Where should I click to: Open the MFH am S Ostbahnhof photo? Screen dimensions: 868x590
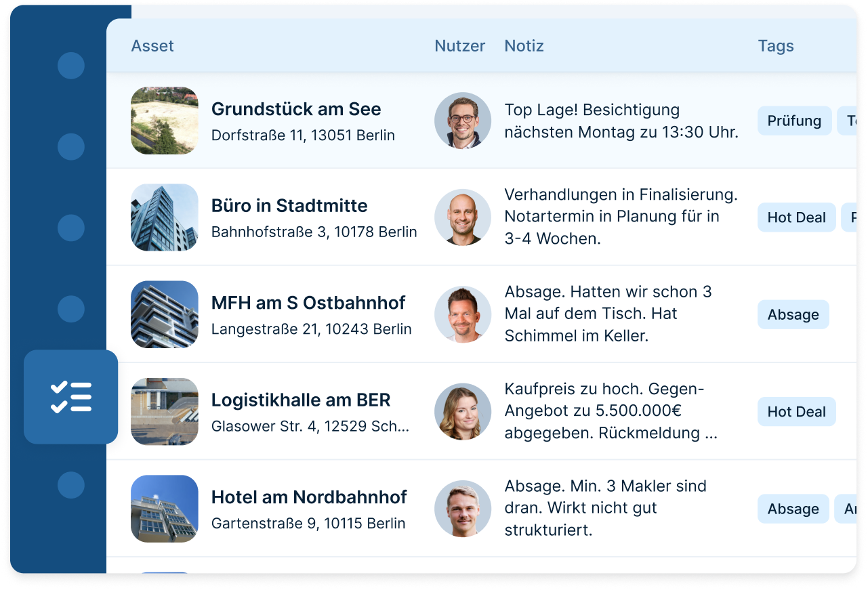point(165,314)
